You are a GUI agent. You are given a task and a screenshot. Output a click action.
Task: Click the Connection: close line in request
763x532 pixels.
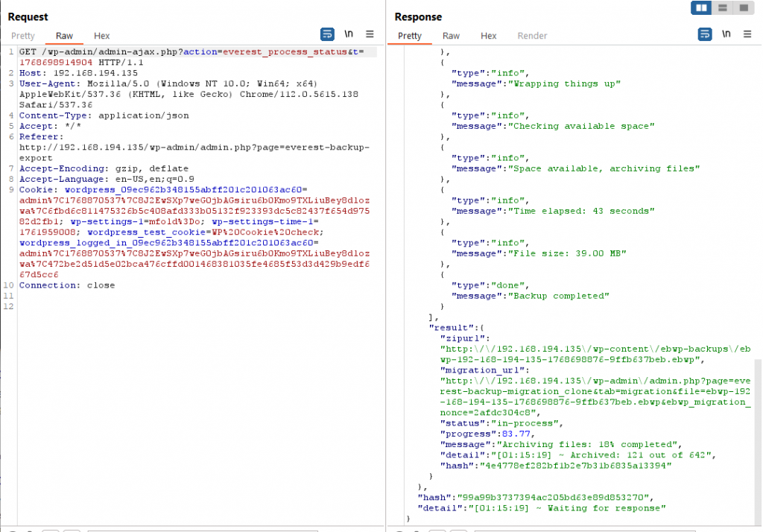point(67,285)
